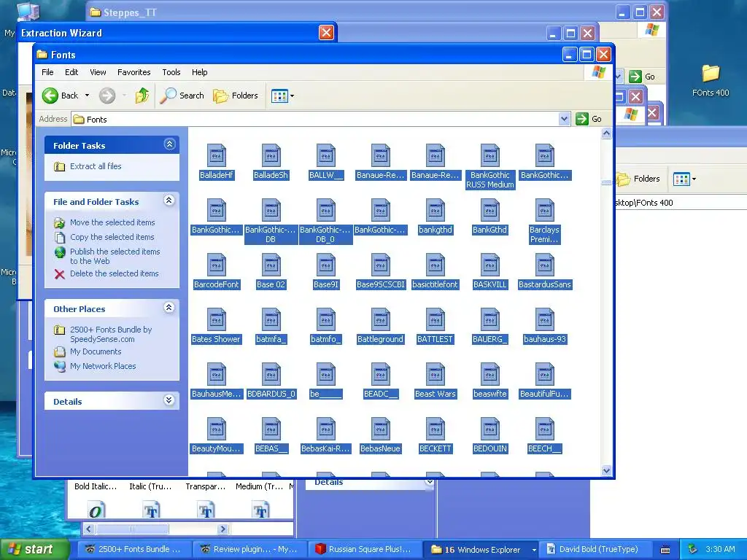This screenshot has height=560, width=747.
Task: Open 2500+ Fonts Bundle by SpeedySense.com
Action: [111, 334]
